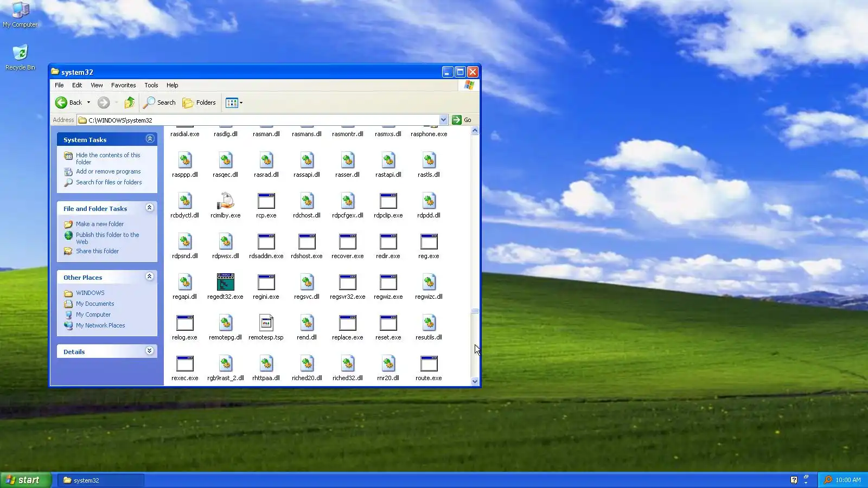Click the Up one level folder icon
This screenshot has width=868, height=488.
point(129,102)
